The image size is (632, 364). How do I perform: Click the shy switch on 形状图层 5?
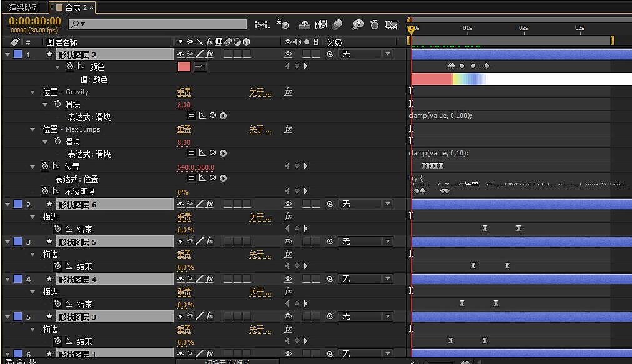181,242
